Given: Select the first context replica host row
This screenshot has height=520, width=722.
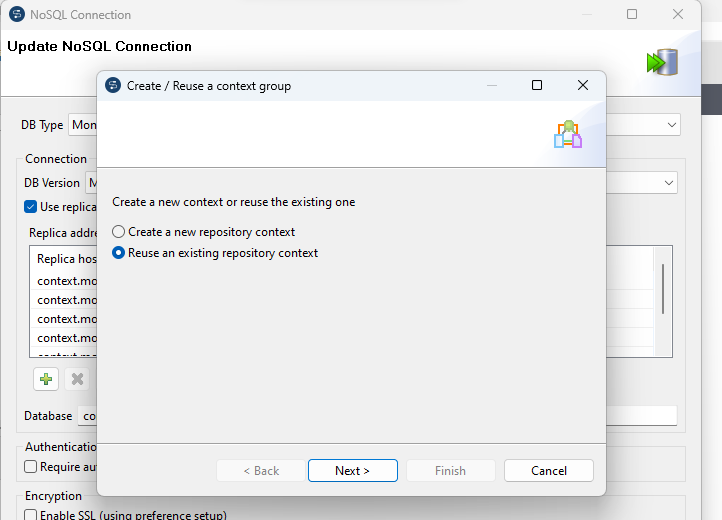Looking at the screenshot, I should pyautogui.click(x=66, y=281).
